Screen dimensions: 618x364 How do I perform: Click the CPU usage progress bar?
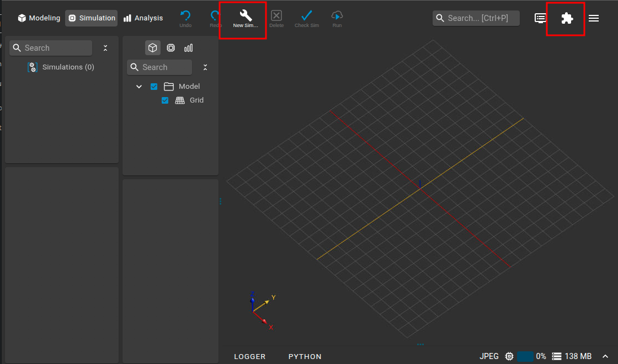pos(525,356)
